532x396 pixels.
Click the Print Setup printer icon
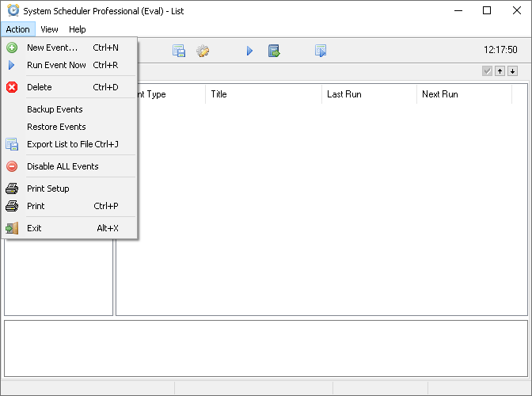[12, 188]
